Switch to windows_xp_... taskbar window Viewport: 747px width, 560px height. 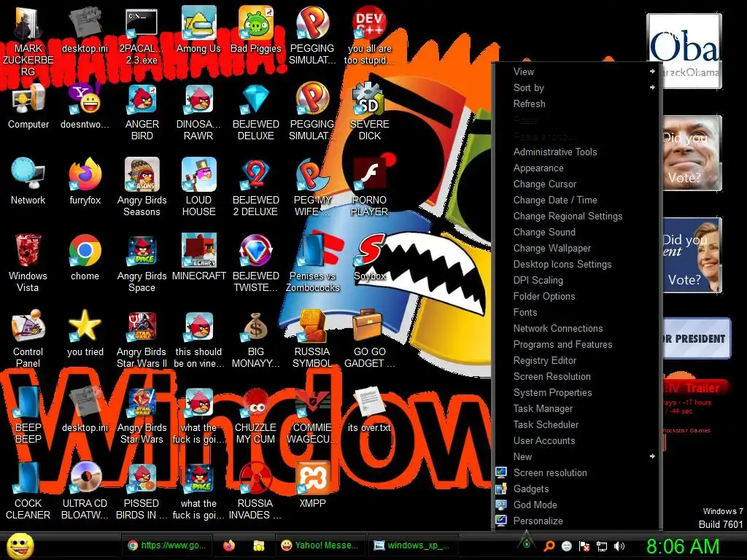tap(413, 545)
